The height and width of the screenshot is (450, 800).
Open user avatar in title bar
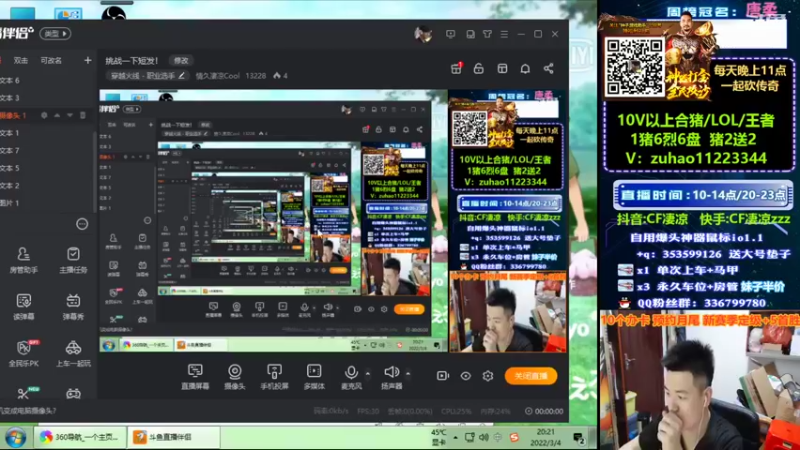423,34
